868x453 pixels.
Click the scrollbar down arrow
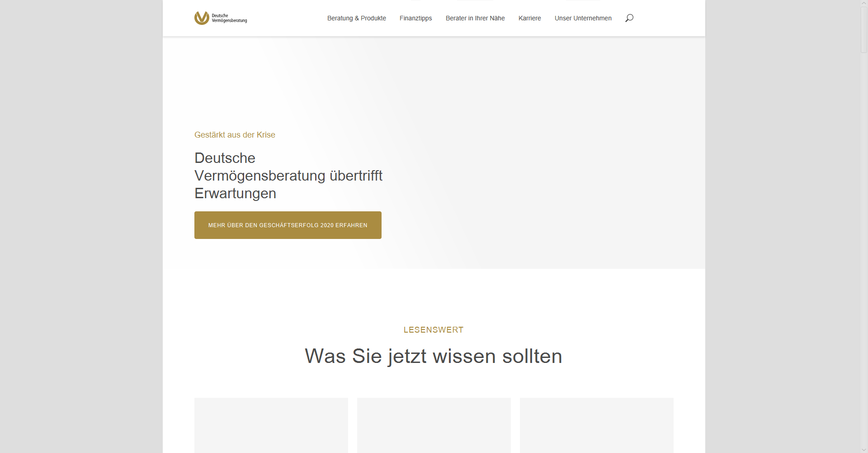coord(864,449)
